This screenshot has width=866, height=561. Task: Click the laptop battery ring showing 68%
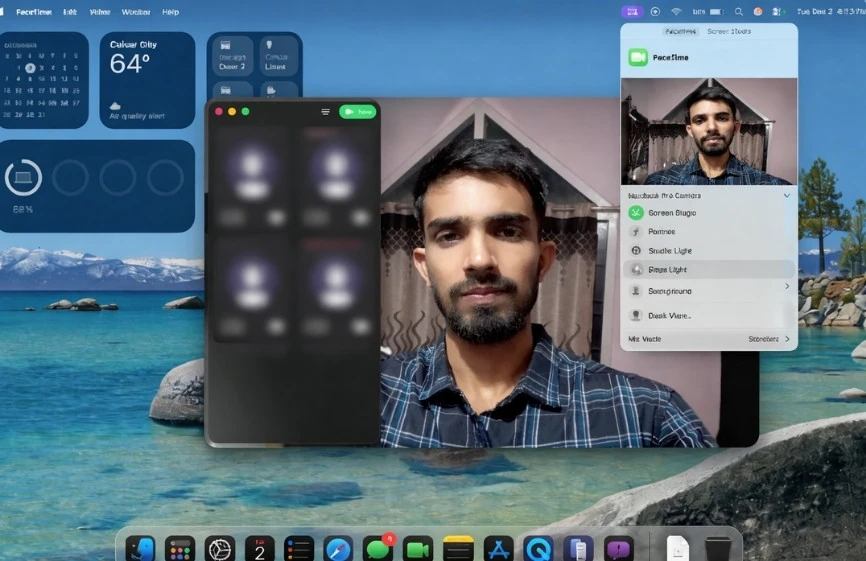coord(23,177)
